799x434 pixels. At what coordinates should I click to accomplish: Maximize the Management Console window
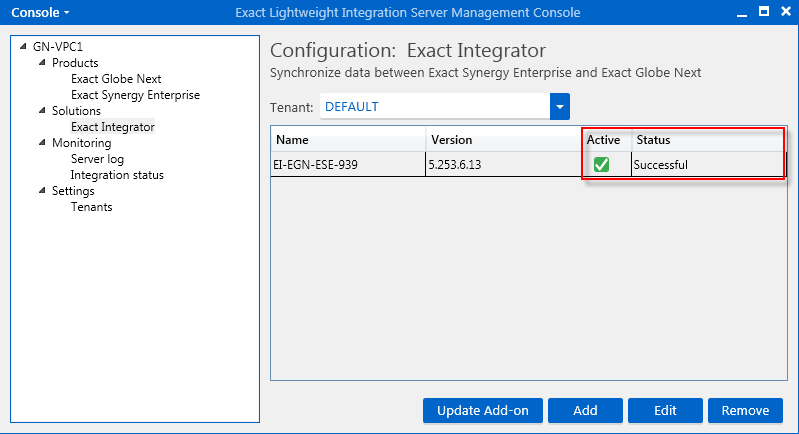pyautogui.click(x=764, y=11)
